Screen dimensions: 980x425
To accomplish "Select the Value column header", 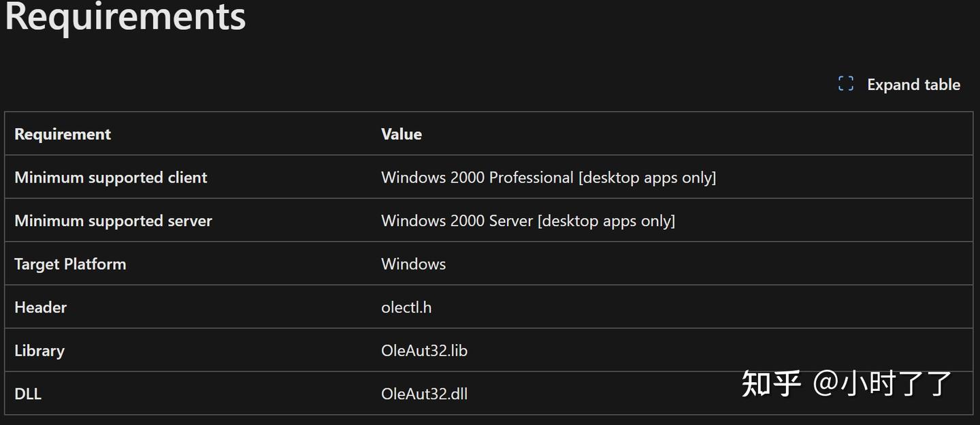I will (402, 134).
